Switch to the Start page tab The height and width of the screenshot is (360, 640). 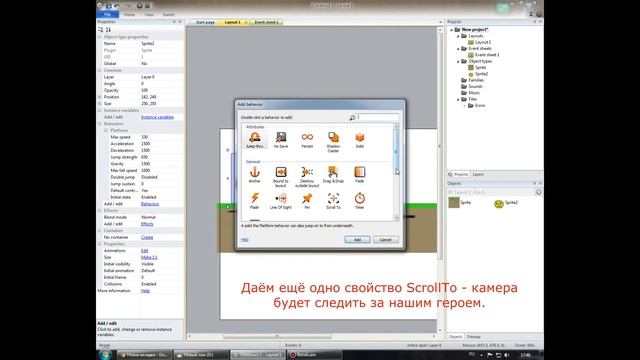coord(205,22)
